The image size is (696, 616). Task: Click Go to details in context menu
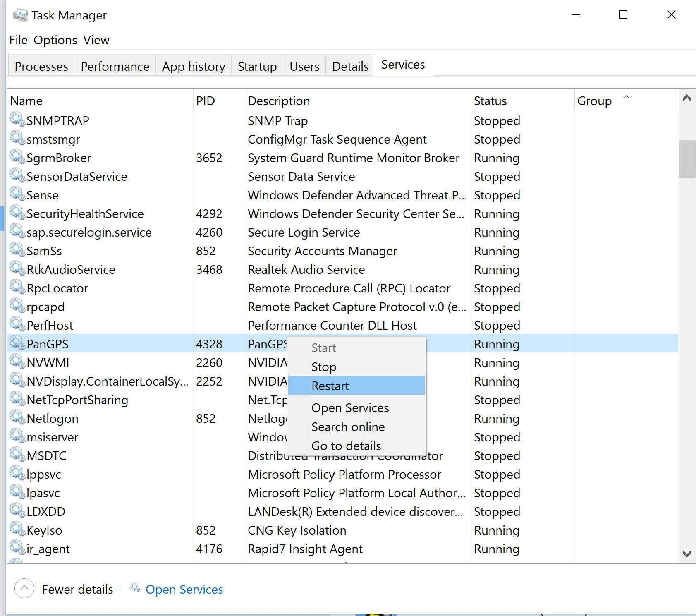(x=346, y=446)
